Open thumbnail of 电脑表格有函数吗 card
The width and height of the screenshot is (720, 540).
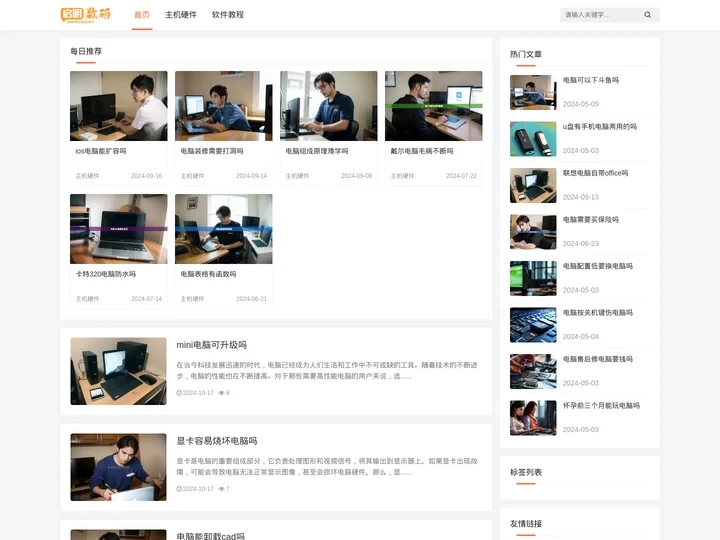point(224,229)
